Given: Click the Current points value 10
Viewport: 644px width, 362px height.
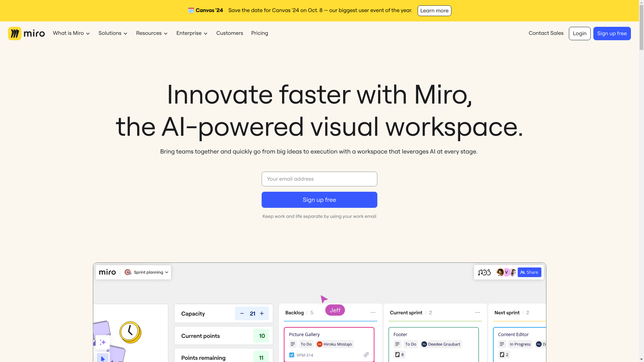Looking at the screenshot, I should 262,336.
